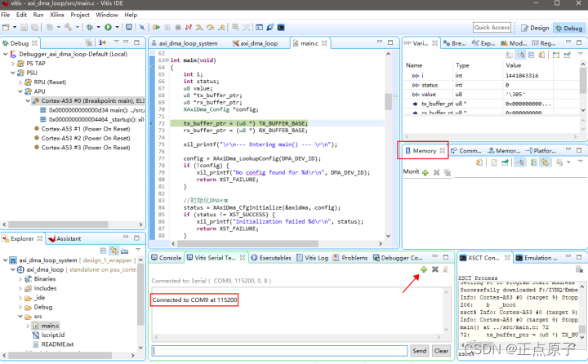
Task: Open the Problems tab
Action: coord(350,258)
